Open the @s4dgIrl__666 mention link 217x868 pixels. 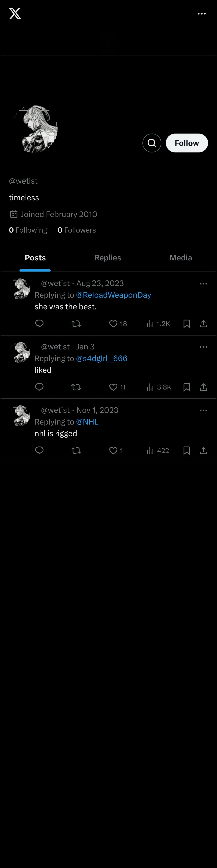point(102,358)
